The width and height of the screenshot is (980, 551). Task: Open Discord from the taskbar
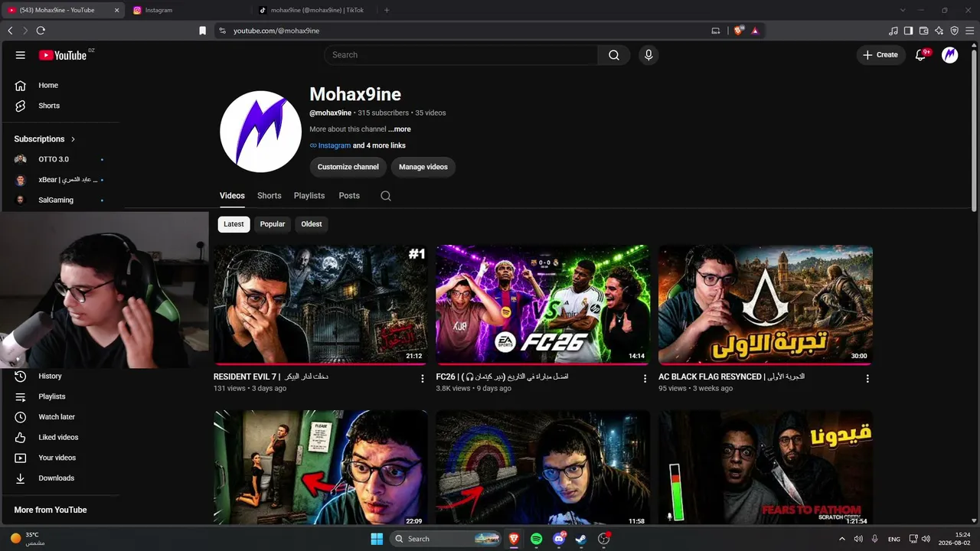pos(559,539)
